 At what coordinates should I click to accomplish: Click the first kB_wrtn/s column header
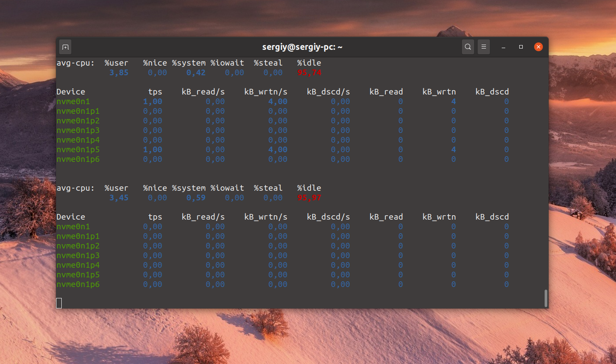click(x=266, y=92)
